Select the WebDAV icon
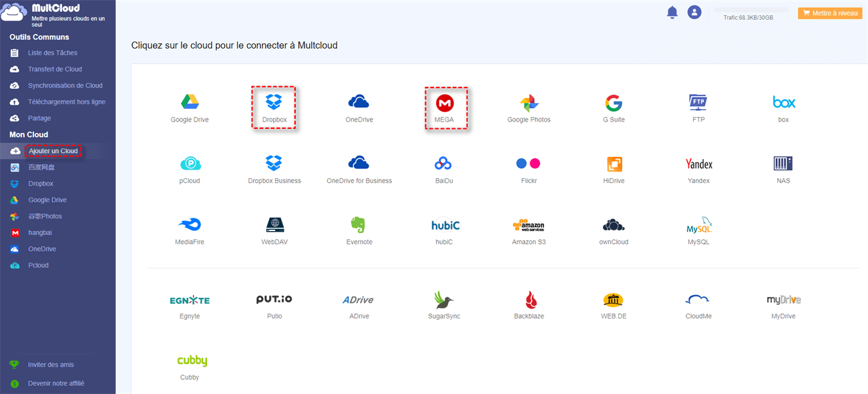 pos(274,224)
